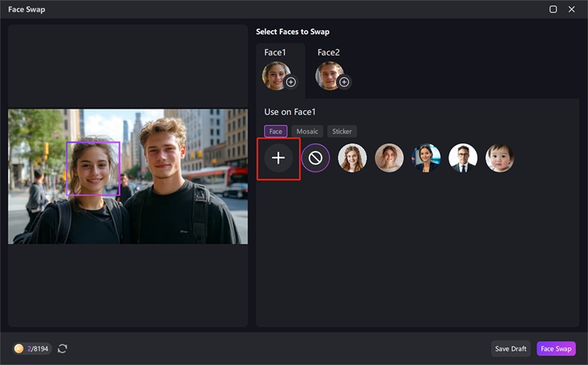The image size is (588, 365).
Task: Click the plus badge on the Face1 thumbnail
Action: click(x=291, y=82)
